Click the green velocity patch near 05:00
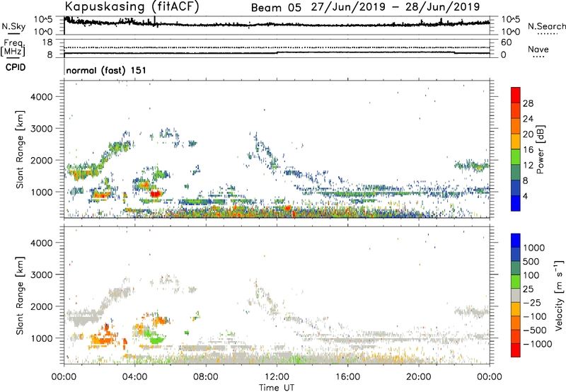Viewport: 566px width, 392px height. click(x=156, y=340)
